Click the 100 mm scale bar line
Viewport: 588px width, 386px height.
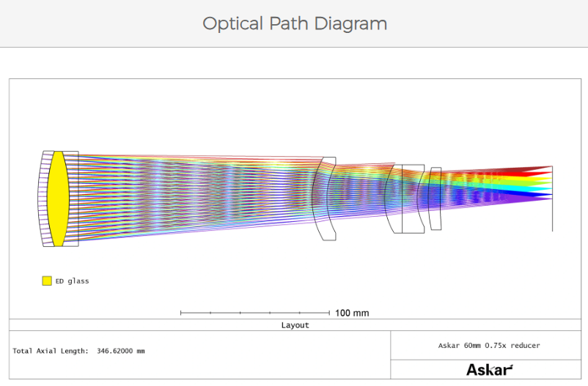coord(254,313)
